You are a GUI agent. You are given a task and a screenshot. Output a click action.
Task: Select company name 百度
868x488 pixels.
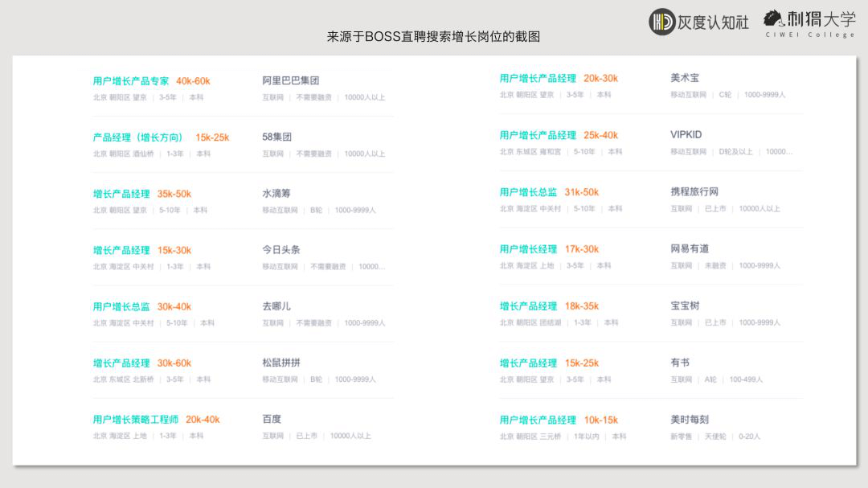click(272, 420)
